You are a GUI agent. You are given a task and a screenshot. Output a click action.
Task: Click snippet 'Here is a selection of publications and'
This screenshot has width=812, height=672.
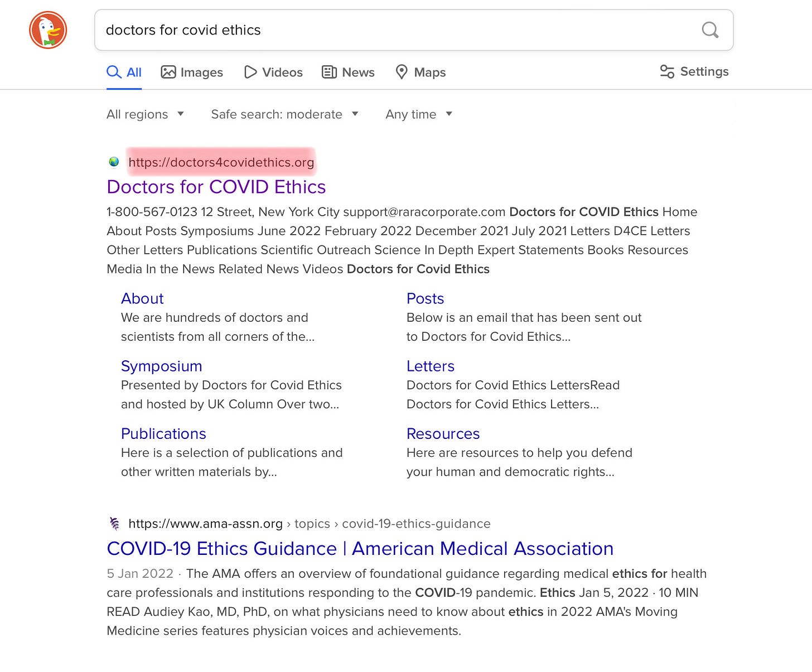pos(231,453)
